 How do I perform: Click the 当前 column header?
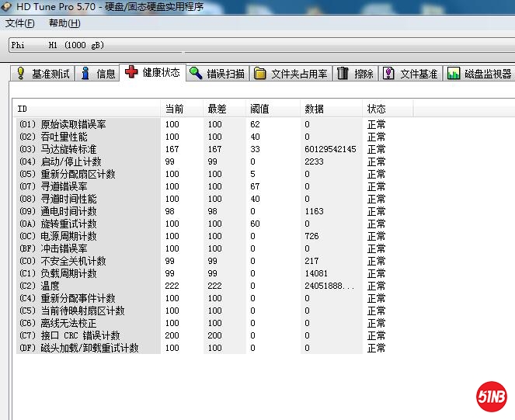pyautogui.click(x=181, y=108)
